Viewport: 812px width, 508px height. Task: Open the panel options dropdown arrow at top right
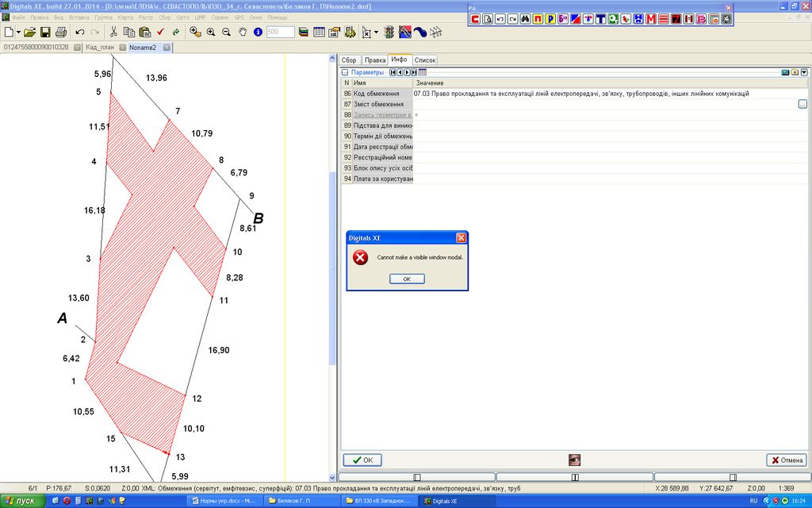804,72
